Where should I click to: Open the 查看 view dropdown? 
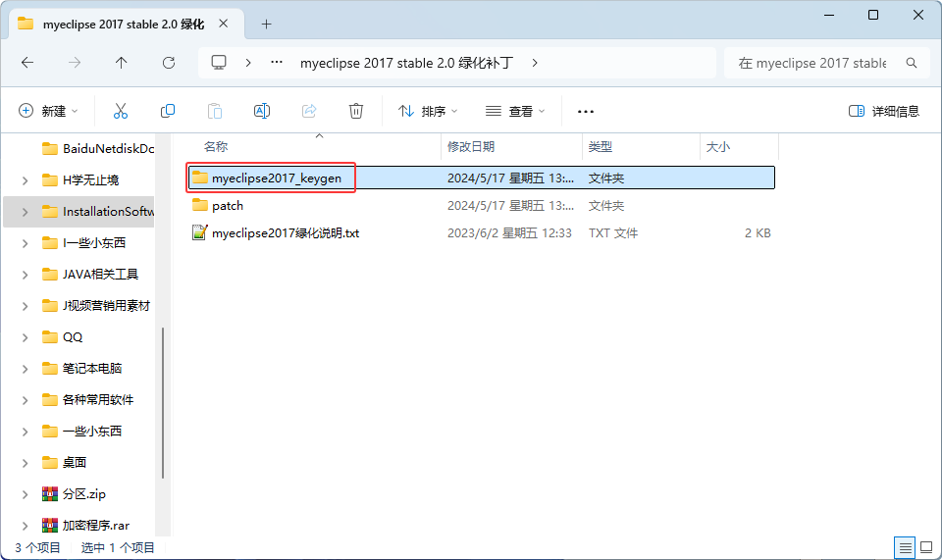coord(515,111)
